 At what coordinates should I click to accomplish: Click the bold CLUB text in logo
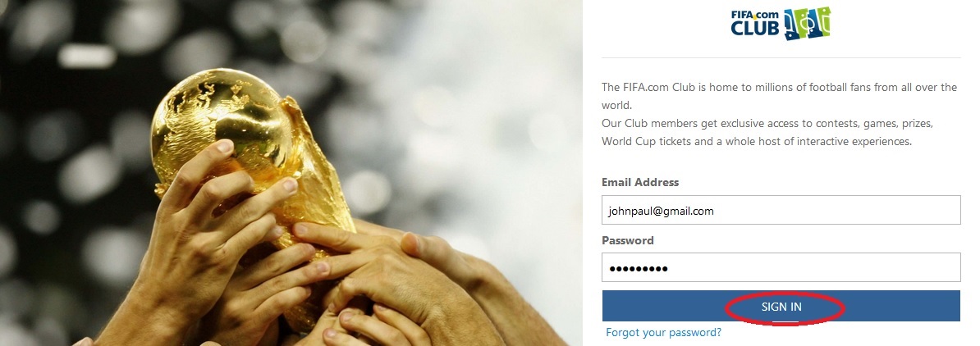click(x=756, y=28)
